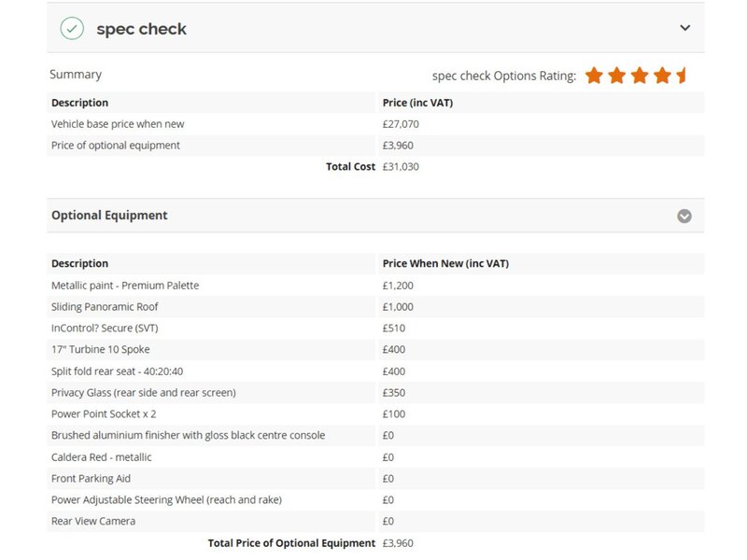This screenshot has width=747, height=560.
Task: Collapse Optional Equipment with grey circle arrow
Action: click(684, 217)
